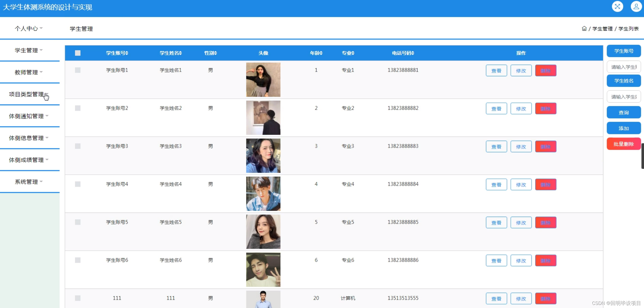Sort by 电话号码 column arrows

click(x=413, y=53)
